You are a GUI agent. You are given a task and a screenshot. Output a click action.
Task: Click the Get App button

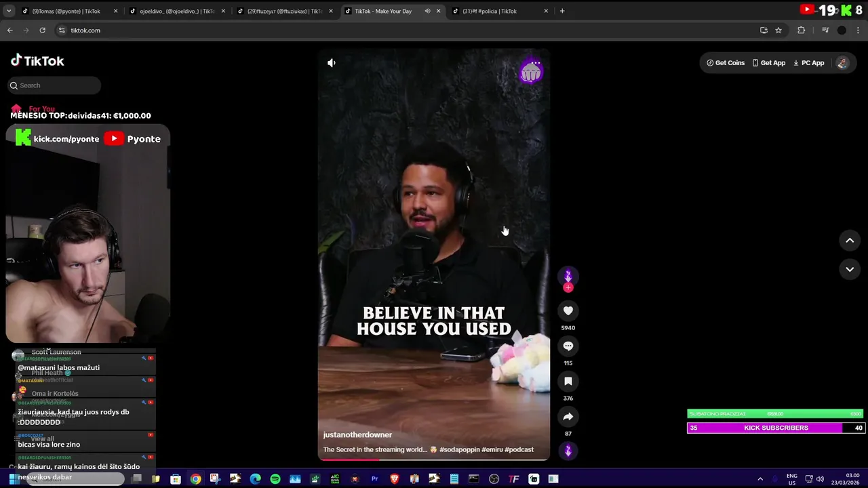point(769,63)
